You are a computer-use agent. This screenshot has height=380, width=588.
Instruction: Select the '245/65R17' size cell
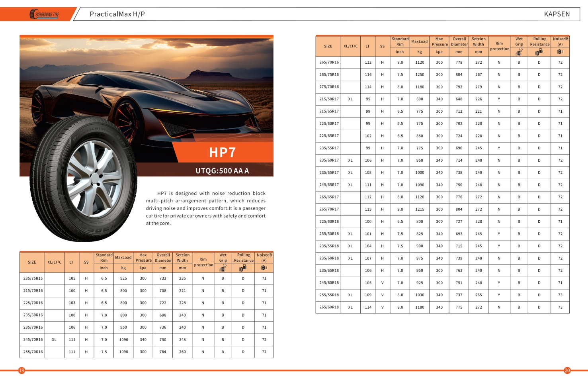tap(329, 185)
